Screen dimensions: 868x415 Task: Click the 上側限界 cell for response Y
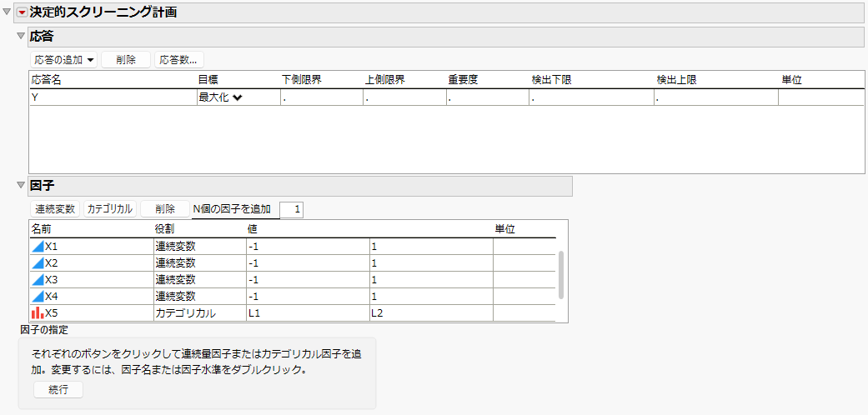coord(404,97)
